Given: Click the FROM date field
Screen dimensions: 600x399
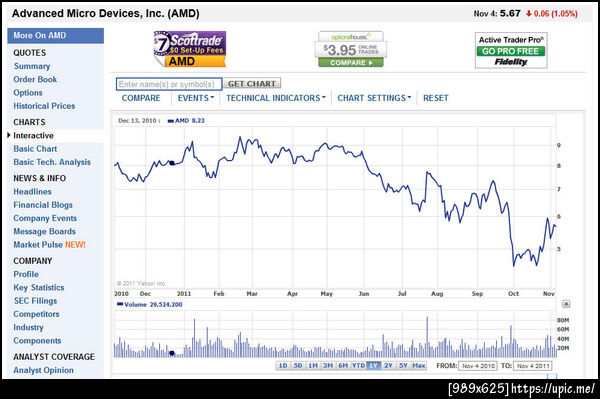Looking at the screenshot, I should tap(478, 366).
